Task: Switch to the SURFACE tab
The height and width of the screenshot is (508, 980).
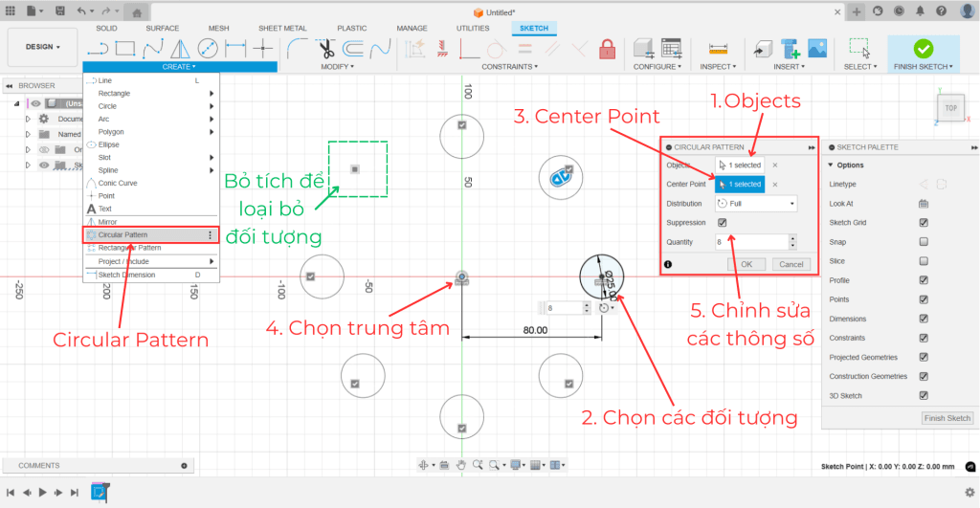Action: pos(162,29)
